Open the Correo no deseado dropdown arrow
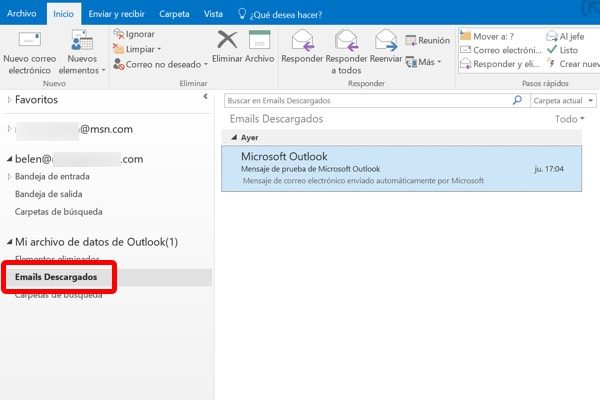The width and height of the screenshot is (600, 400). coord(206,64)
